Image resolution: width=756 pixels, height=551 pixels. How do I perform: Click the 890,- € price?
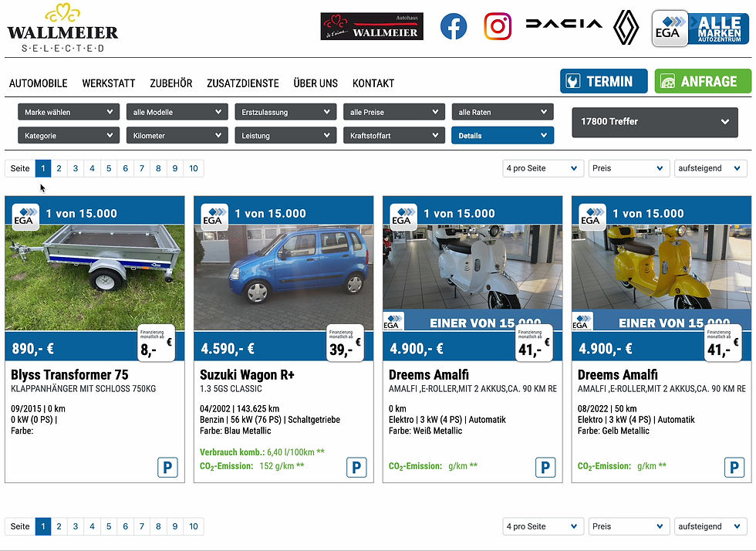32,348
